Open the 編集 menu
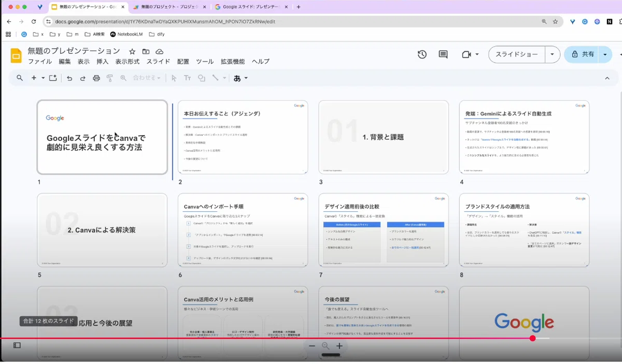The image size is (622, 364). pyautogui.click(x=65, y=62)
